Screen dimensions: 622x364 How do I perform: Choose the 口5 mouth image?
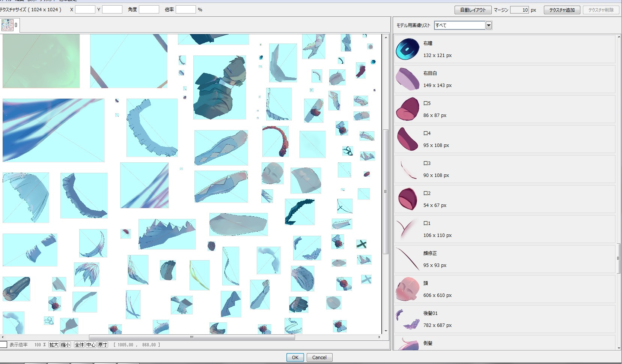(505, 109)
